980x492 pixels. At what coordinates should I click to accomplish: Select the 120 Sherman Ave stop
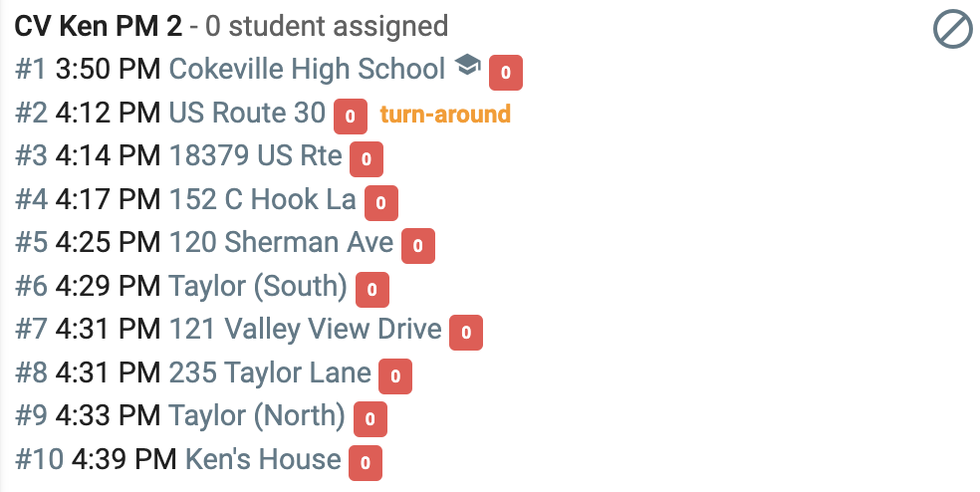click(x=281, y=243)
